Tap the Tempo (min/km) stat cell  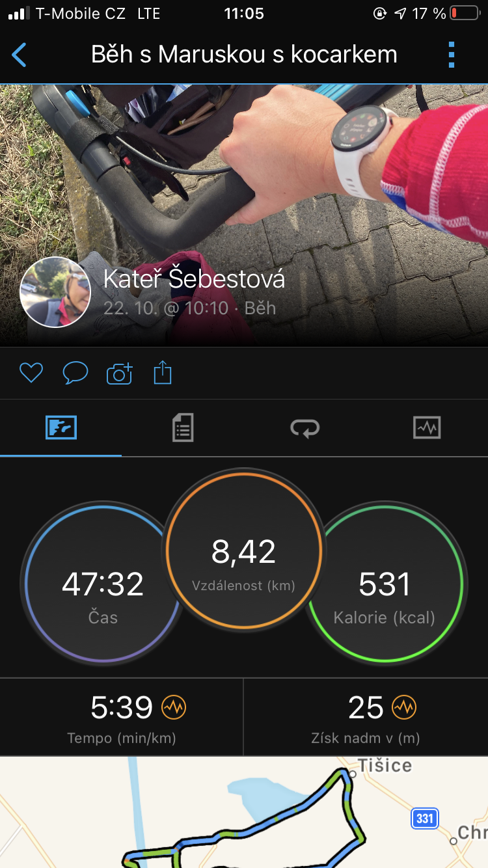click(x=122, y=716)
